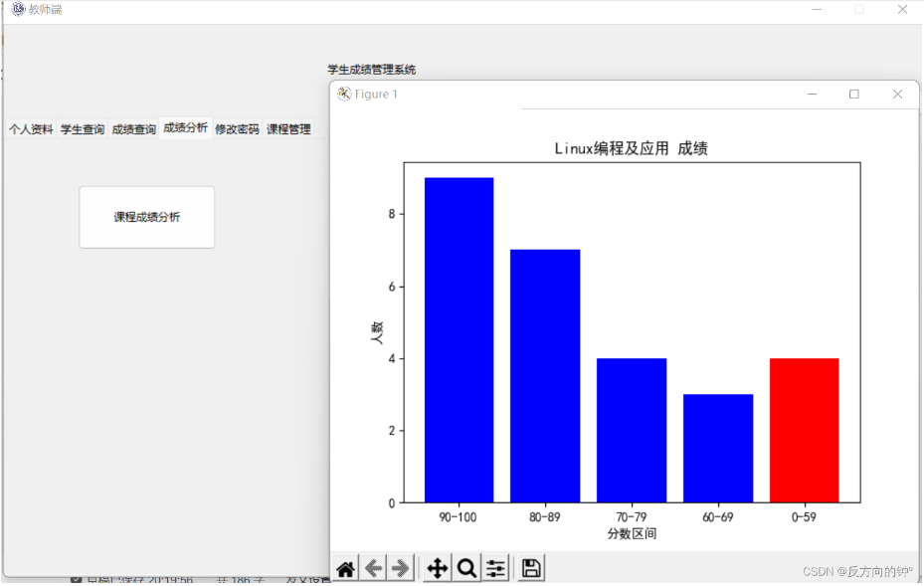This screenshot has height=586, width=924.
Task: Click the 教师端 window icon
Action: pyautogui.click(x=18, y=9)
